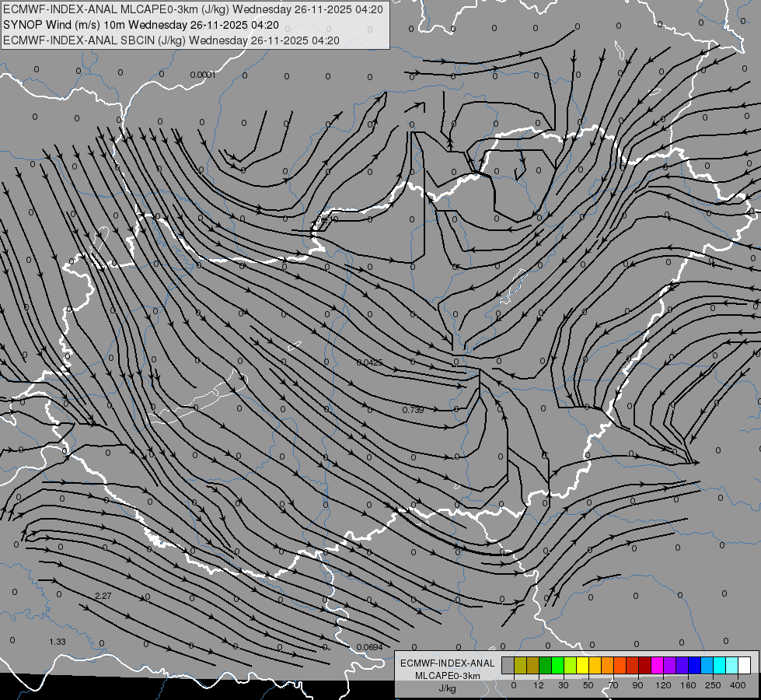The height and width of the screenshot is (700, 761).
Task: Click the legend tick label 90
Action: pos(637,685)
